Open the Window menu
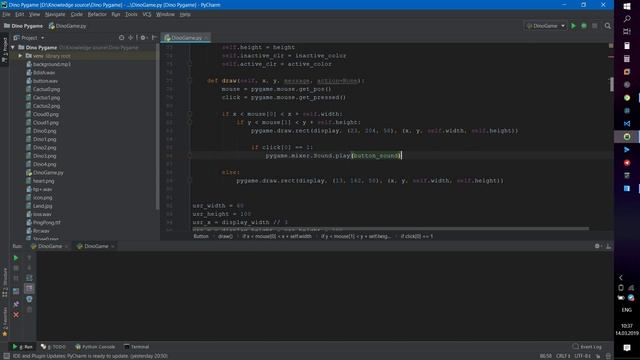 pos(165,14)
